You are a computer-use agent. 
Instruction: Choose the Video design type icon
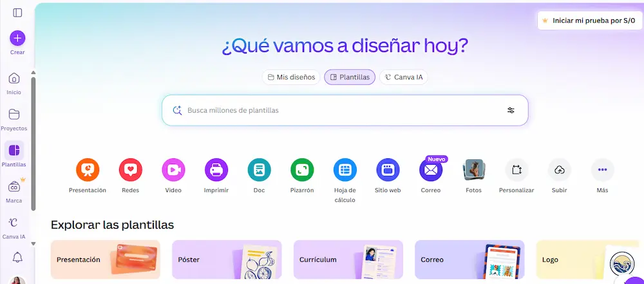(173, 170)
